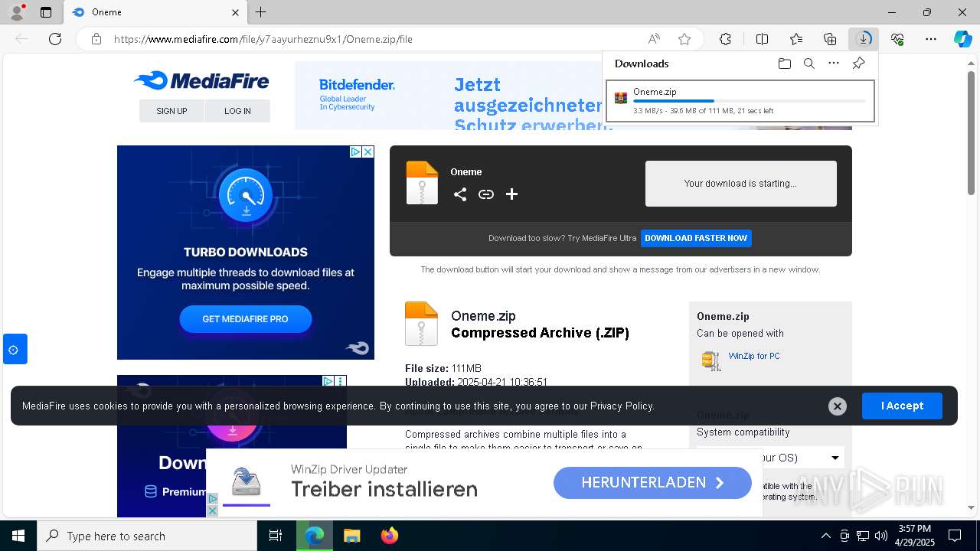Open the tab actions menu icon
Screen dimensions: 980x551
[x=46, y=12]
